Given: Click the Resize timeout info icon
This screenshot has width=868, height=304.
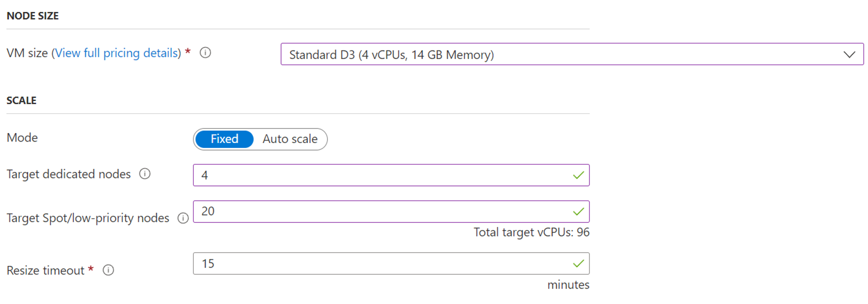Looking at the screenshot, I should [108, 270].
